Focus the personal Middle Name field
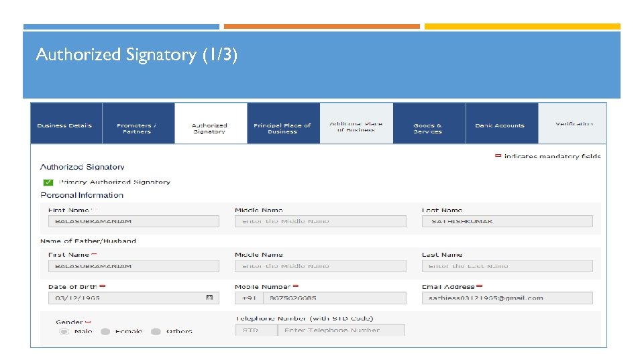The height and width of the screenshot is (362, 644). pos(321,221)
